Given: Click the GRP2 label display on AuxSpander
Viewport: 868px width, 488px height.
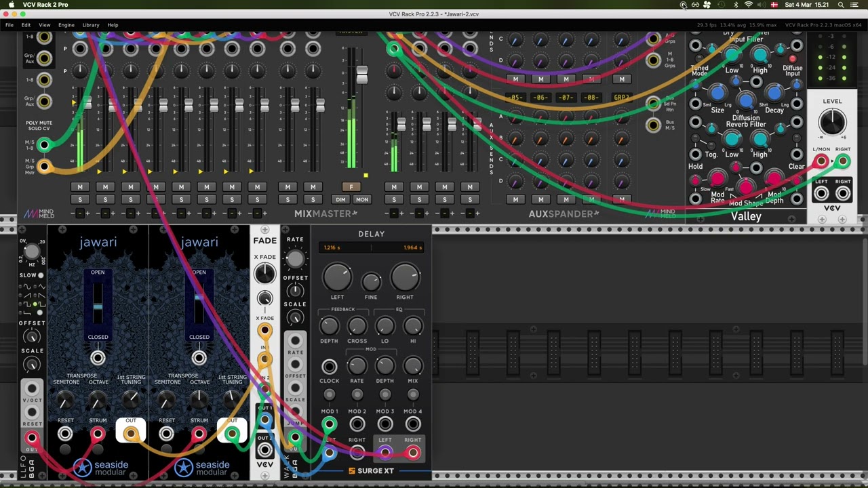Looking at the screenshot, I should click(x=621, y=98).
